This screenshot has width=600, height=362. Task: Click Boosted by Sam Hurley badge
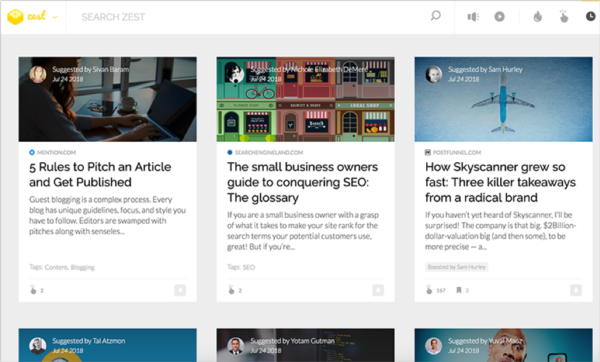(x=457, y=267)
